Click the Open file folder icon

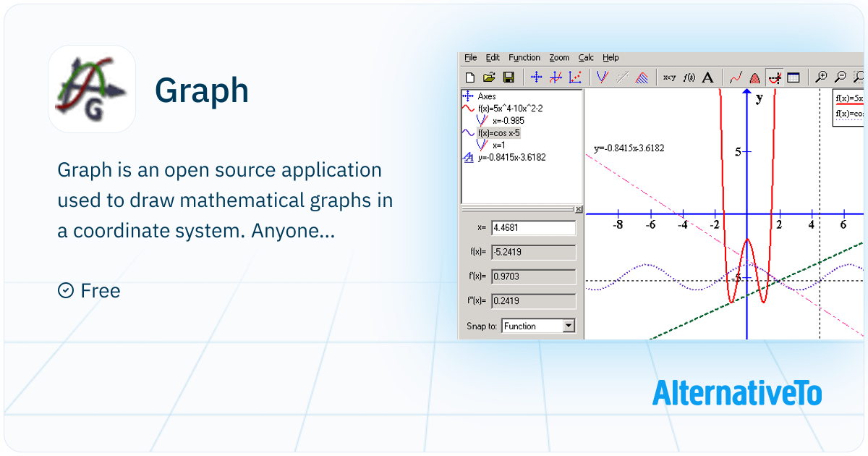click(489, 77)
